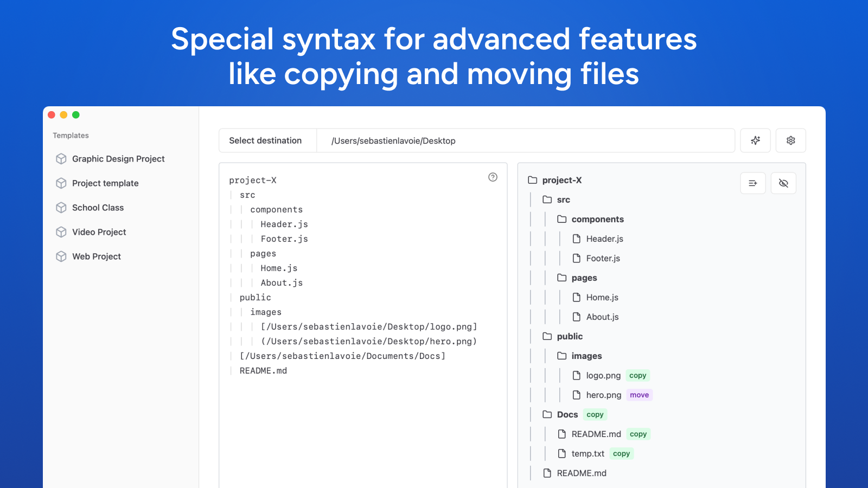Open settings with the gear icon
Viewport: 868px width, 488px height.
[x=790, y=140]
